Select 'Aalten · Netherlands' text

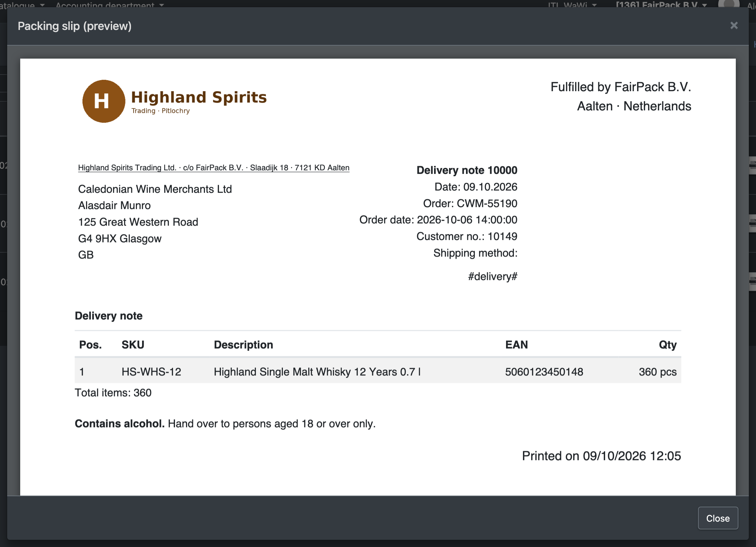[634, 106]
